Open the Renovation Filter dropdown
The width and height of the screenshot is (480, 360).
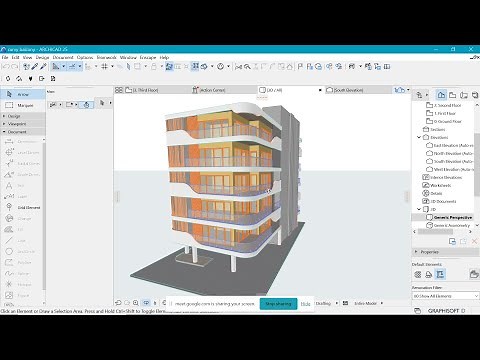445,296
